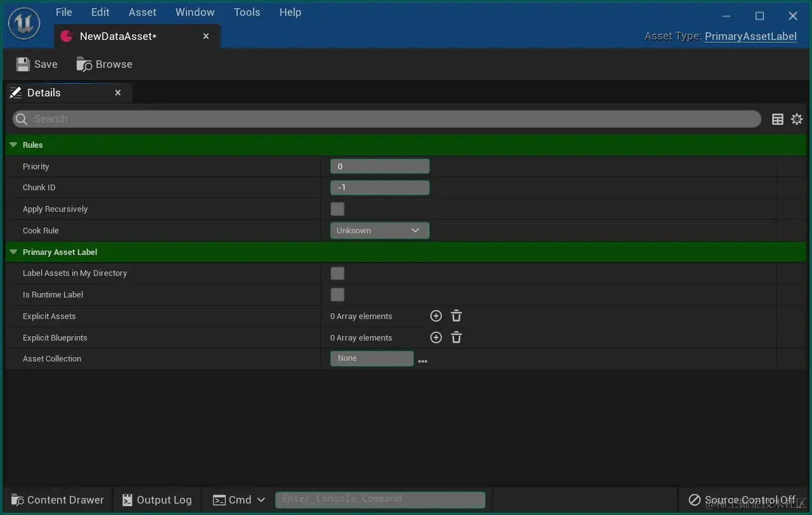Maximize the editor window
Viewport: 812px width, 515px height.
coord(759,16)
